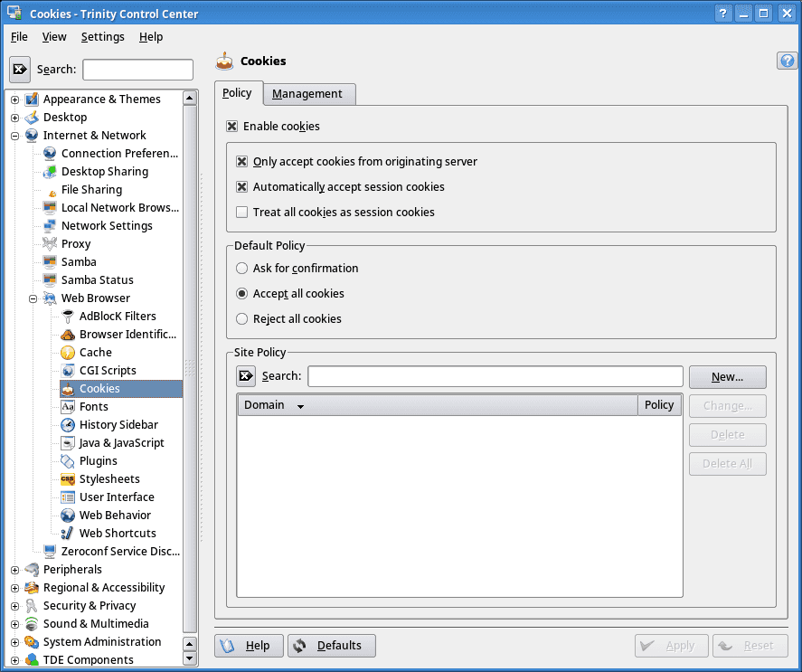The height and width of the screenshot is (672, 802).
Task: Click the clear icon beside the Site Policy search field
Action: [246, 376]
